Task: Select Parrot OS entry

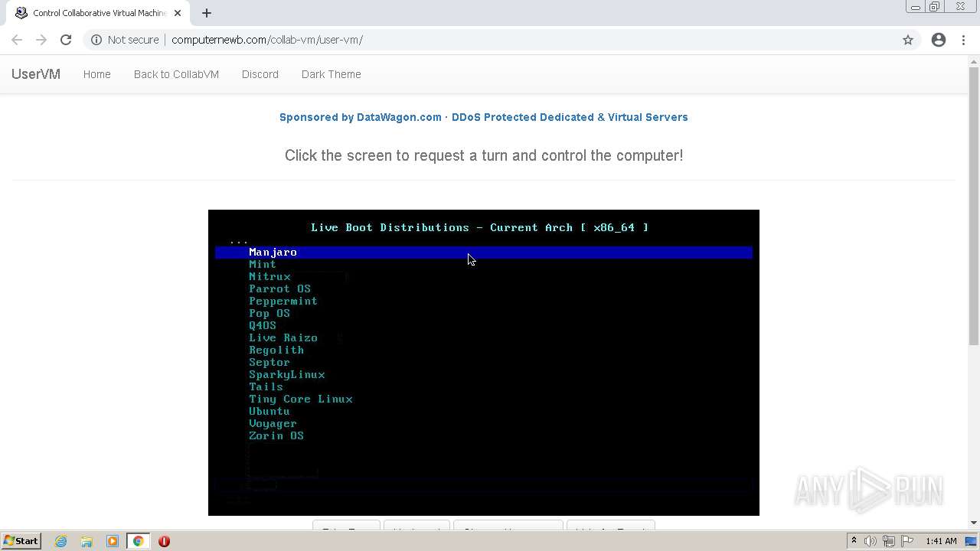Action: click(x=279, y=289)
